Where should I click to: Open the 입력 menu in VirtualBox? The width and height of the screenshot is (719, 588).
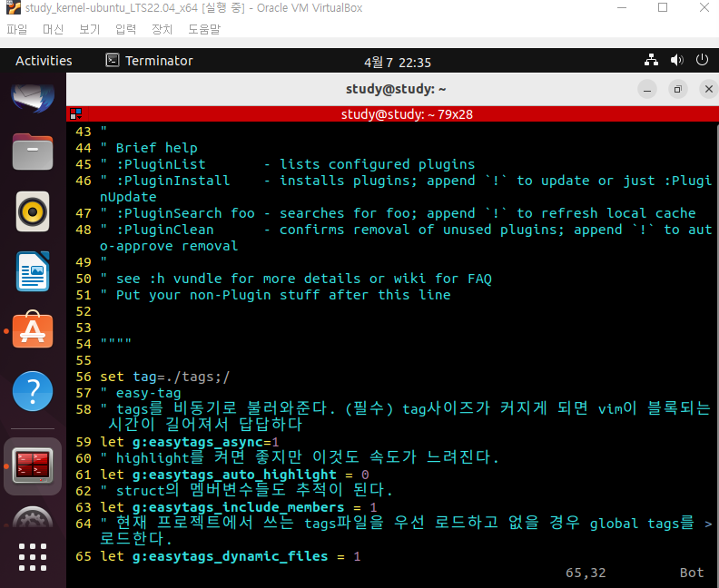[x=125, y=29]
